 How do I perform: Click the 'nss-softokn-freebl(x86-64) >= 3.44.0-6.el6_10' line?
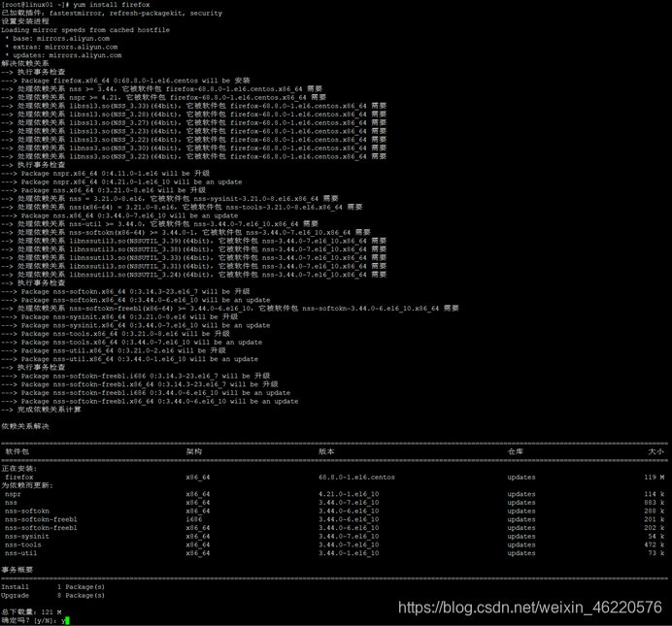tap(230, 309)
